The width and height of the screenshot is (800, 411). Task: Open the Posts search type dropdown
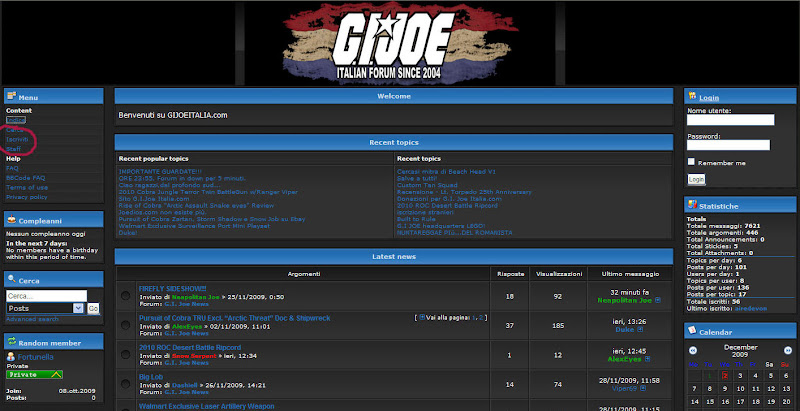45,308
